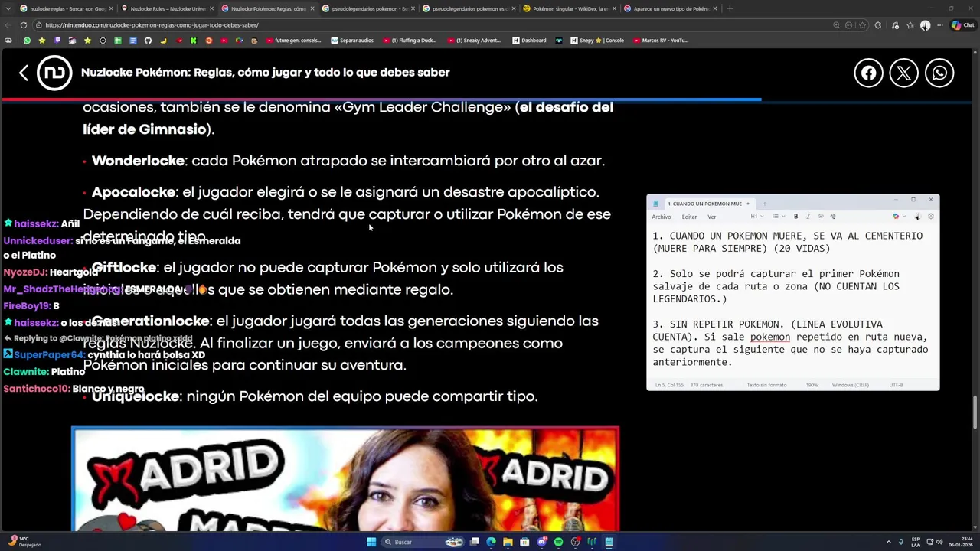Open Discord from the taskbar
This screenshot has height=551, width=980.
[x=541, y=542]
